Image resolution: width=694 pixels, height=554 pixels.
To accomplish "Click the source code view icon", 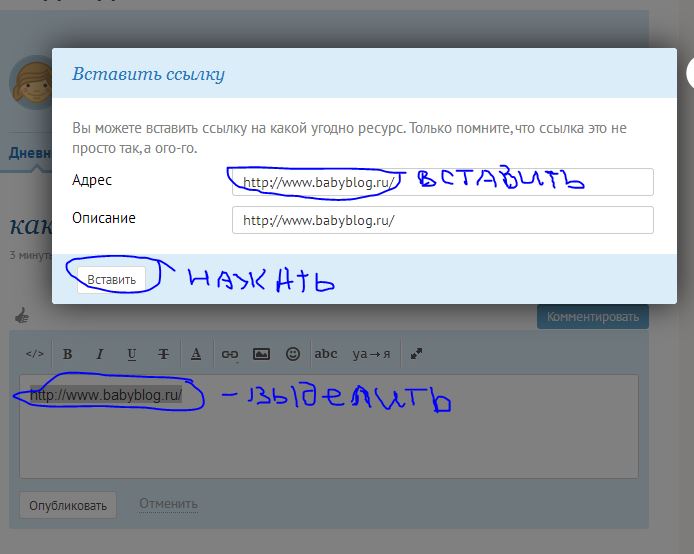I will 35,354.
